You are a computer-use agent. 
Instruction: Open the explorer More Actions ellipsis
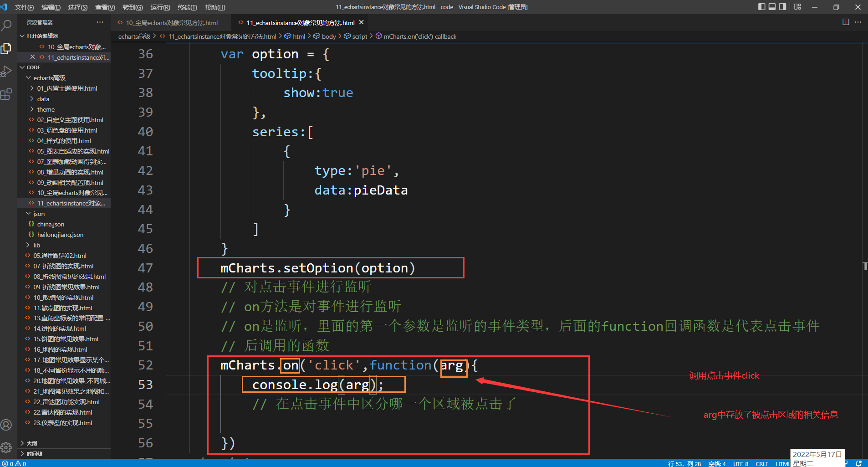click(x=100, y=22)
